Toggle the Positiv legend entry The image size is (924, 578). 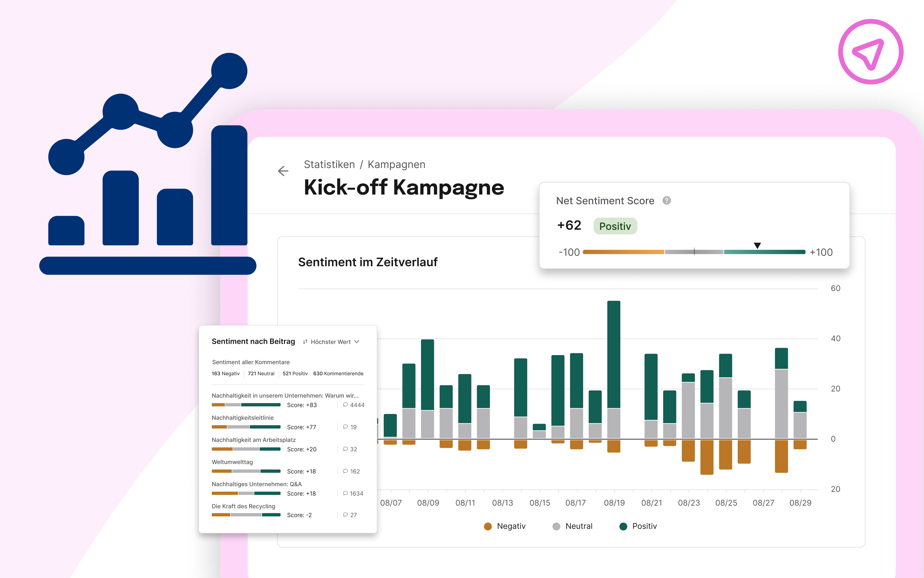tap(638, 527)
